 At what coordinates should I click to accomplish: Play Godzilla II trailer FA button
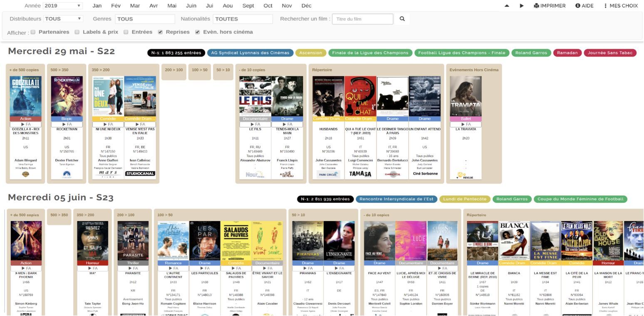point(26,124)
